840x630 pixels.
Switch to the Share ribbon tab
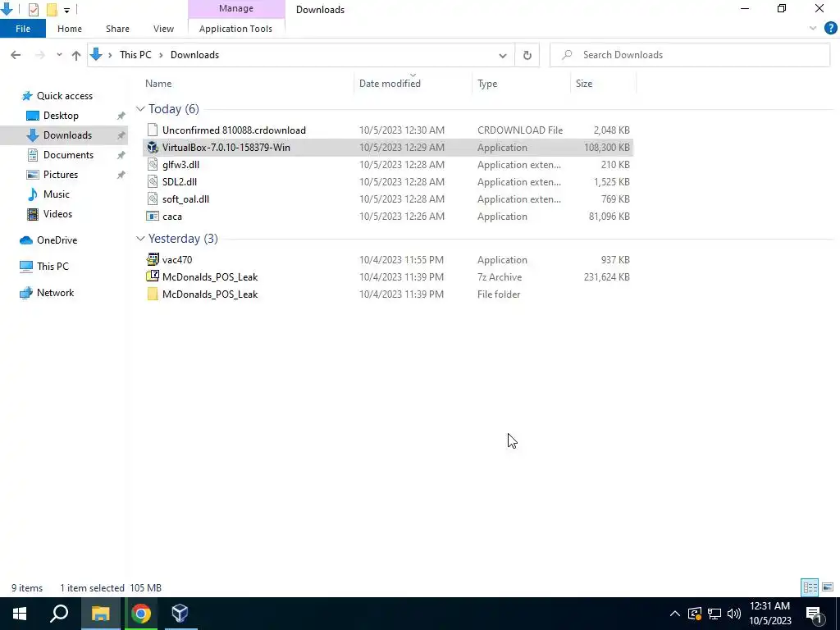point(117,29)
